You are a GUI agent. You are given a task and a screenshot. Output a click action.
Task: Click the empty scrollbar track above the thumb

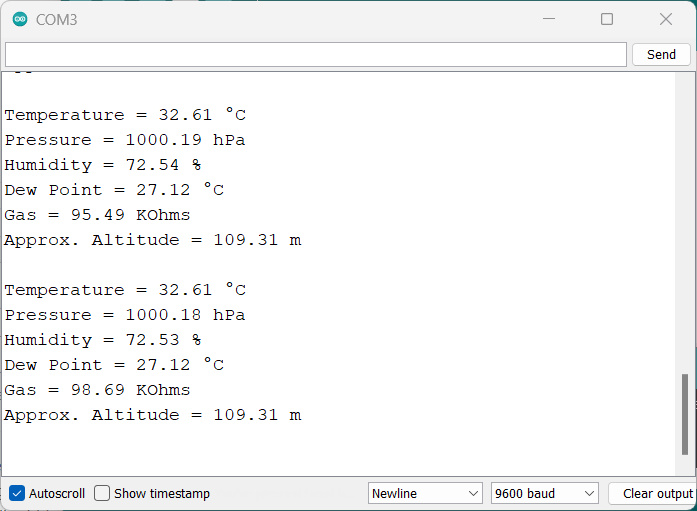[685, 220]
